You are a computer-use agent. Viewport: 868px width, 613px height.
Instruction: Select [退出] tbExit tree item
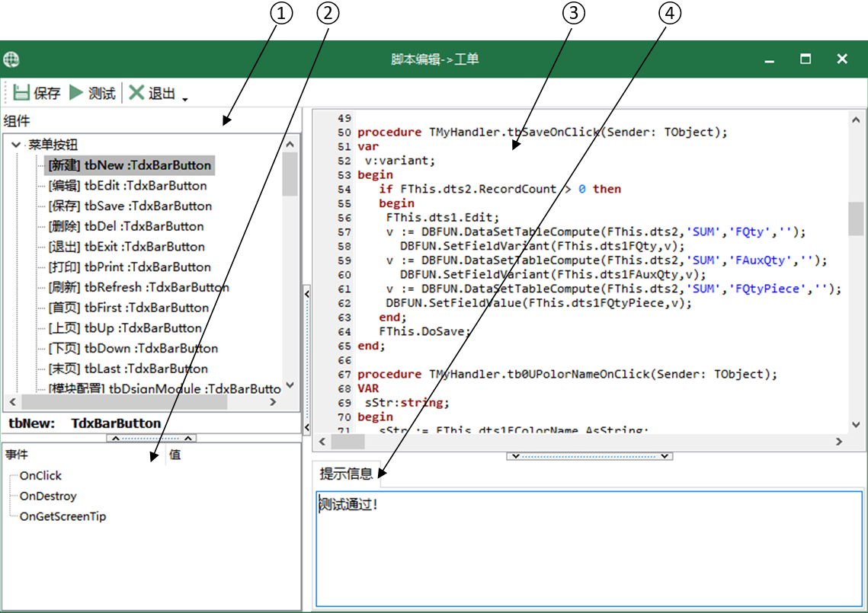[x=127, y=247]
